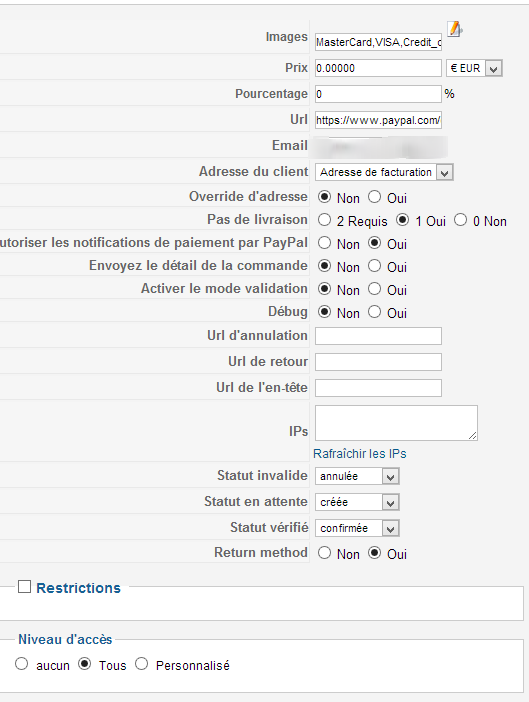Open the EUR currency dropdown
The height and width of the screenshot is (702, 529).
474,68
